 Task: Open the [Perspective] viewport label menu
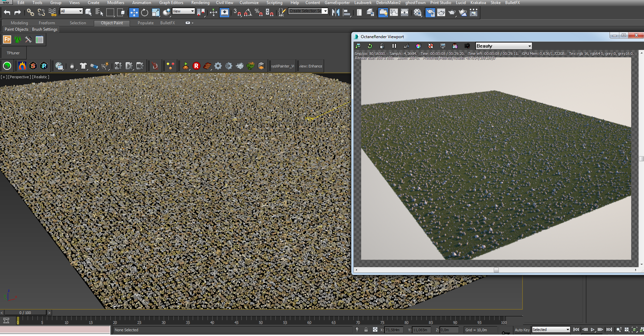pyautogui.click(x=20, y=77)
